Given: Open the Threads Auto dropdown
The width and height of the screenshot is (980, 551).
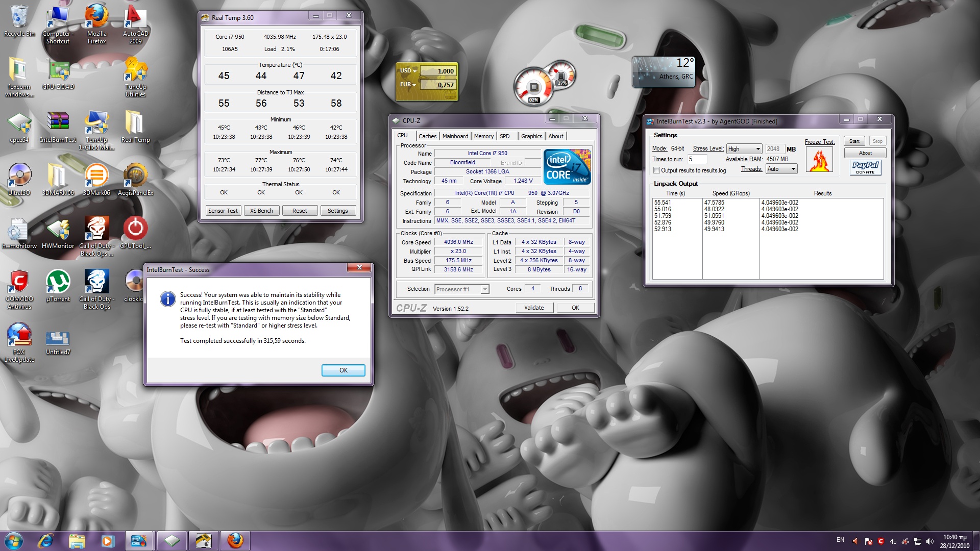Looking at the screenshot, I should coord(781,169).
